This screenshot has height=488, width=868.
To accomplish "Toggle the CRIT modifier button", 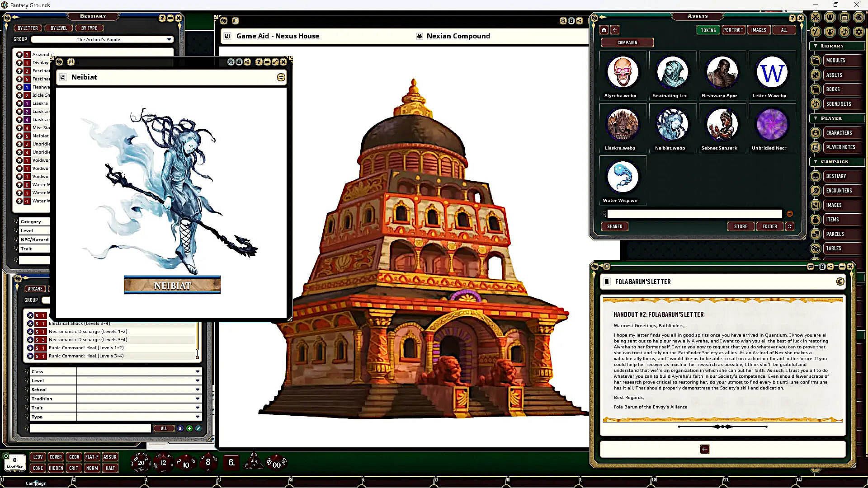I will tap(74, 468).
